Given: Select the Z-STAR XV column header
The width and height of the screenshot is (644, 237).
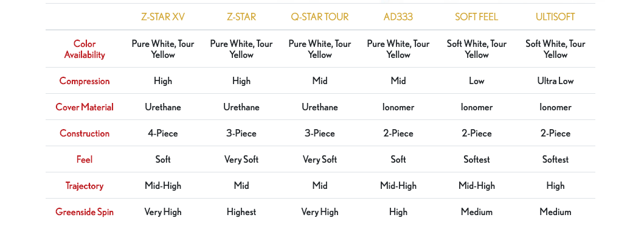Looking at the screenshot, I should click(x=163, y=17).
